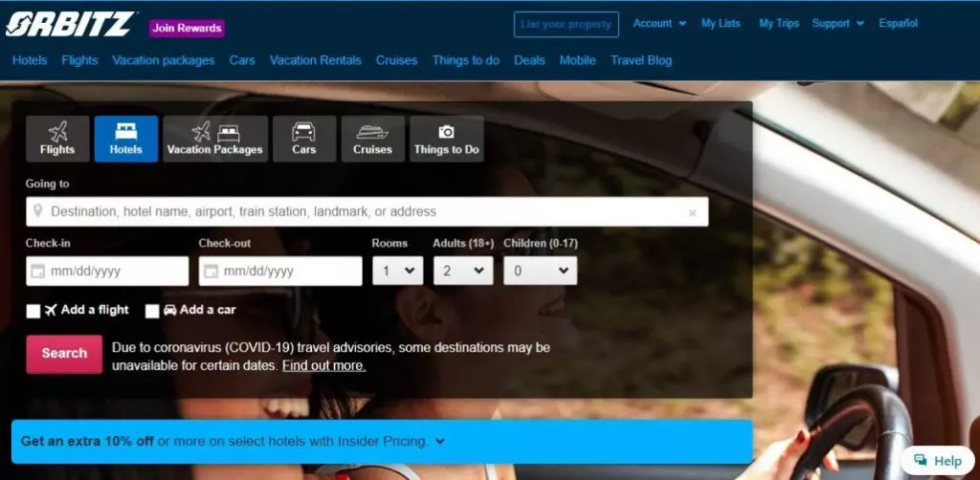
Task: Open the Adults (18+) dropdown
Action: tap(463, 271)
